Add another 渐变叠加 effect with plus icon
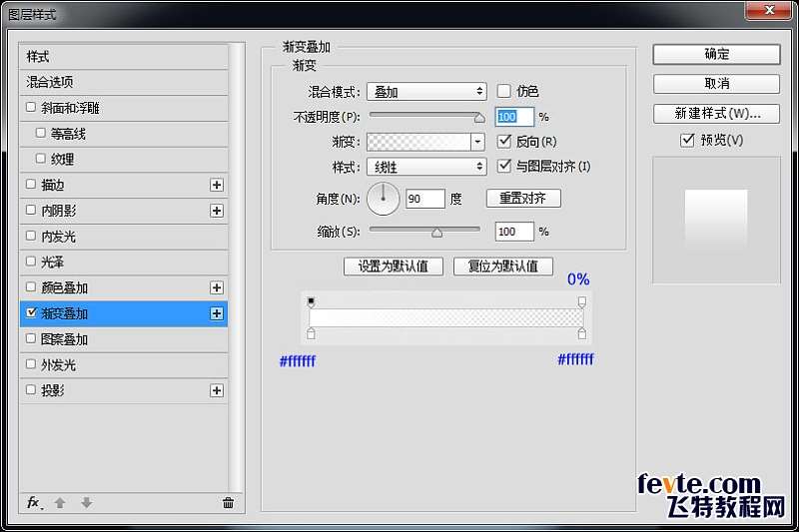The image size is (799, 532). [217, 313]
